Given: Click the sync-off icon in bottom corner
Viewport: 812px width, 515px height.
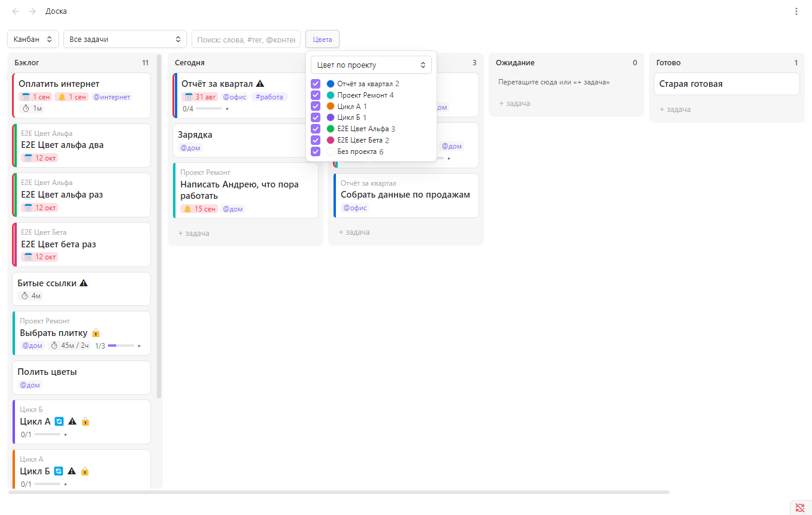Looking at the screenshot, I should (800, 508).
